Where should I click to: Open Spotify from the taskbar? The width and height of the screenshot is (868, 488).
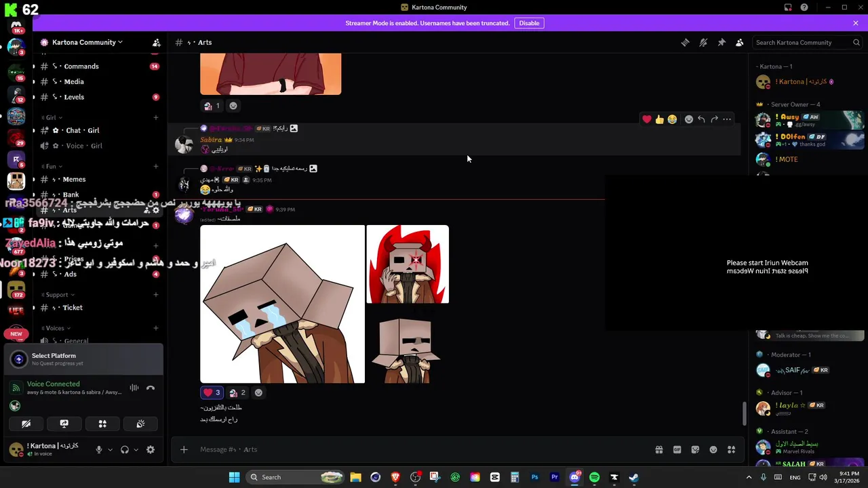coord(594,477)
